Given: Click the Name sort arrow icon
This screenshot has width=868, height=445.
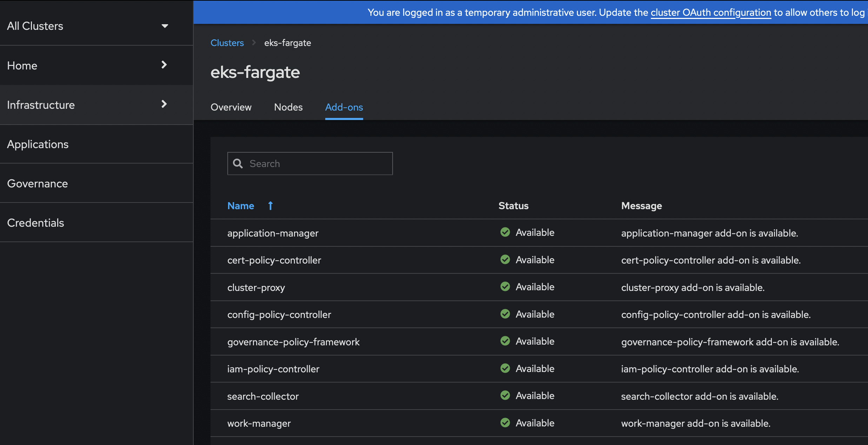Looking at the screenshot, I should 270,206.
